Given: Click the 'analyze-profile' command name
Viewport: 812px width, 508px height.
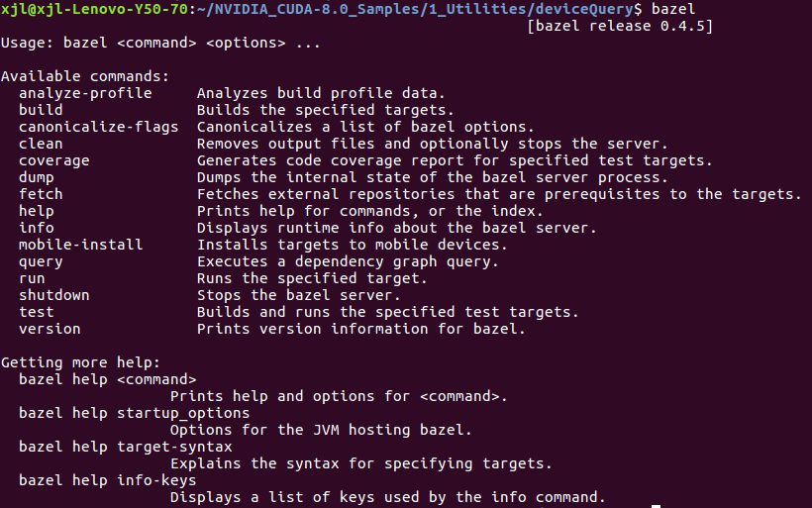Looking at the screenshot, I should (x=85, y=93).
